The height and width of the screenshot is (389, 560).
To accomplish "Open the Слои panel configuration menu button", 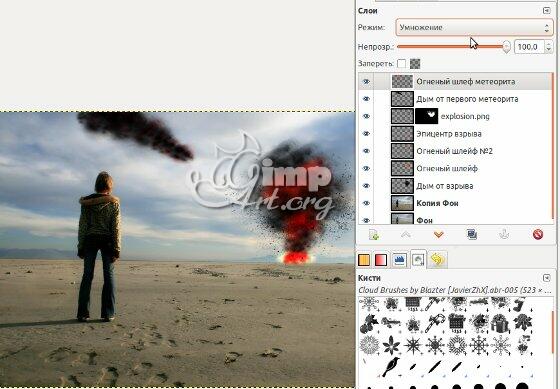I will [x=546, y=11].
